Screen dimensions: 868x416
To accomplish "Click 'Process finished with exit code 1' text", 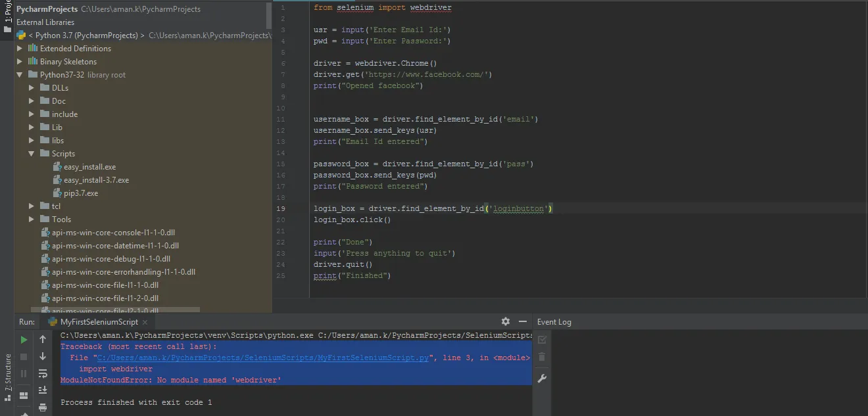I will point(136,402).
